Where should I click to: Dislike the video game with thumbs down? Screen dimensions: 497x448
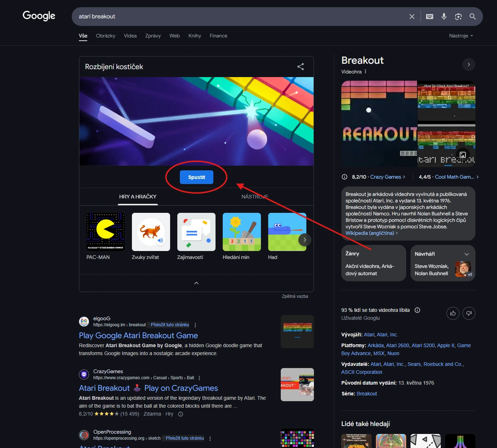coord(469,313)
